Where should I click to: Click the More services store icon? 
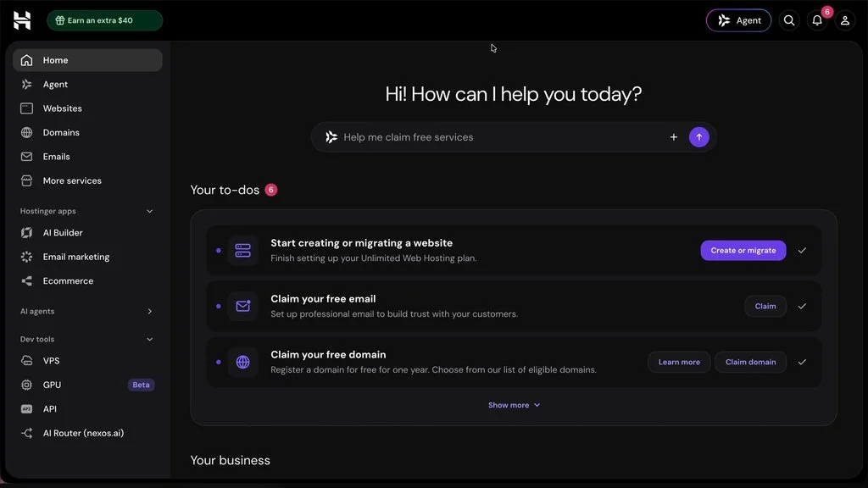click(26, 180)
